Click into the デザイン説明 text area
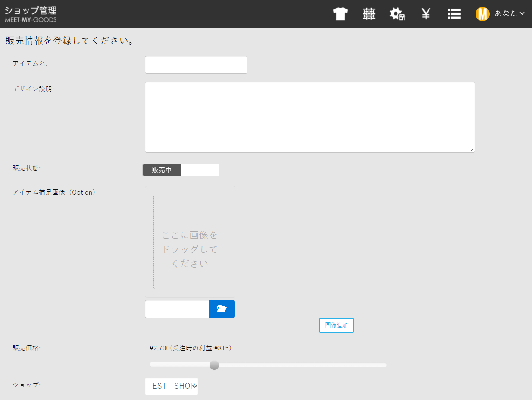The image size is (532, 400). click(x=310, y=117)
